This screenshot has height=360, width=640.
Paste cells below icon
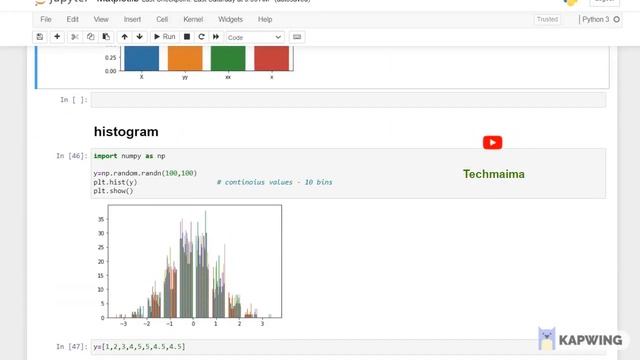pyautogui.click(x=106, y=37)
